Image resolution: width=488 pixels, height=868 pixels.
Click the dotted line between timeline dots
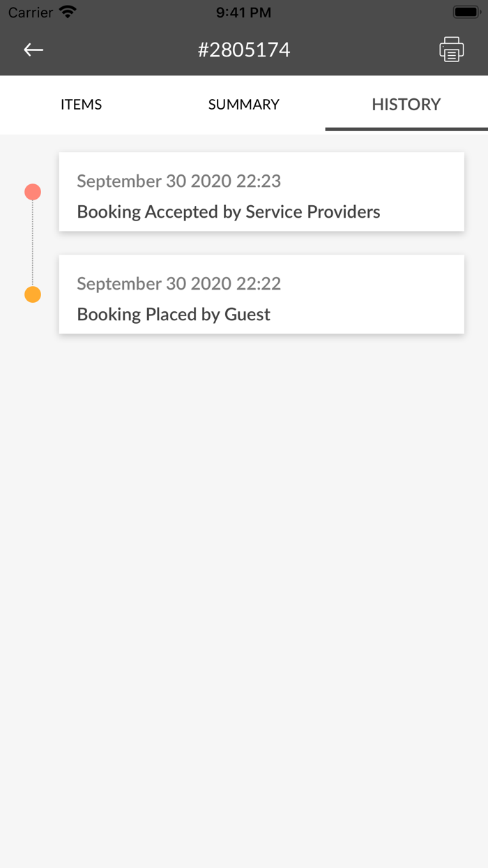[x=33, y=243]
